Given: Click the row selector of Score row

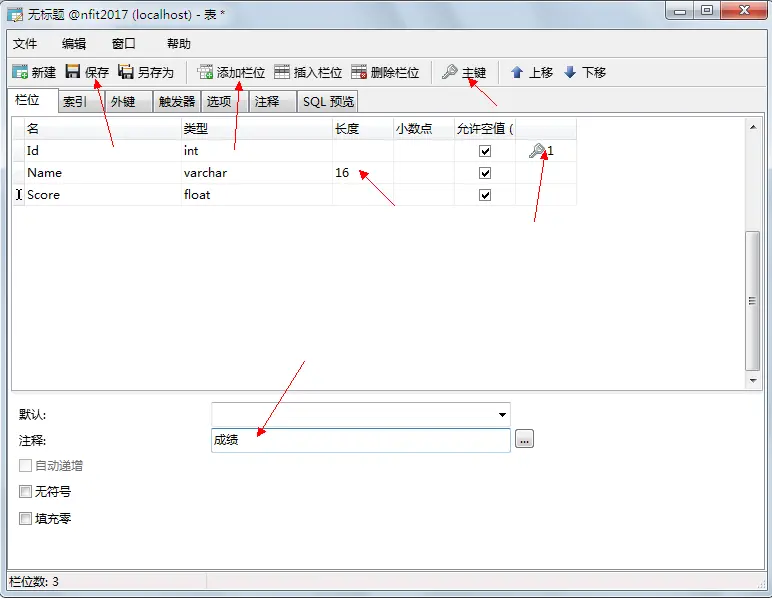Looking at the screenshot, I should [x=18, y=195].
